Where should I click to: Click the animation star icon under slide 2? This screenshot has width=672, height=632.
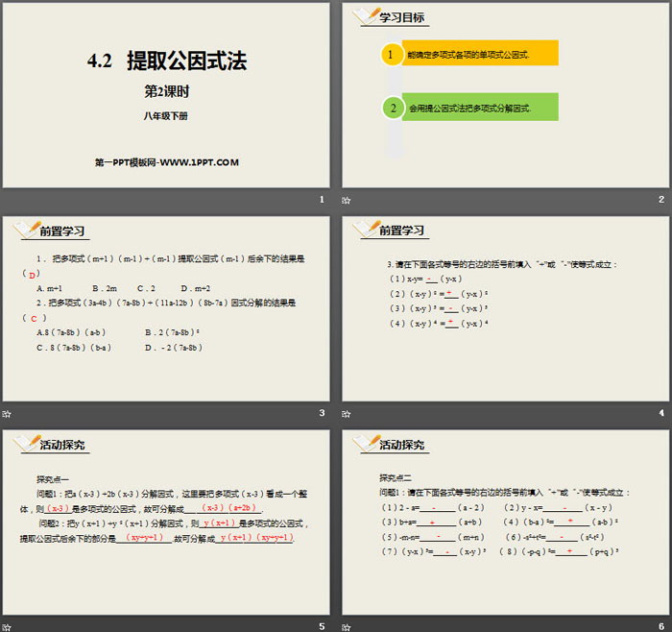tap(347, 200)
